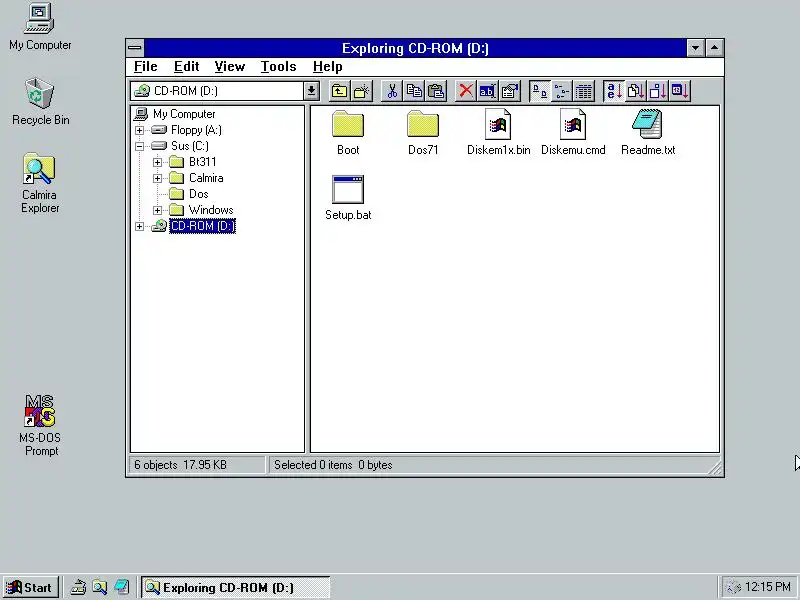Select the Dos folder in tree
The width and height of the screenshot is (800, 600).
pyautogui.click(x=198, y=194)
